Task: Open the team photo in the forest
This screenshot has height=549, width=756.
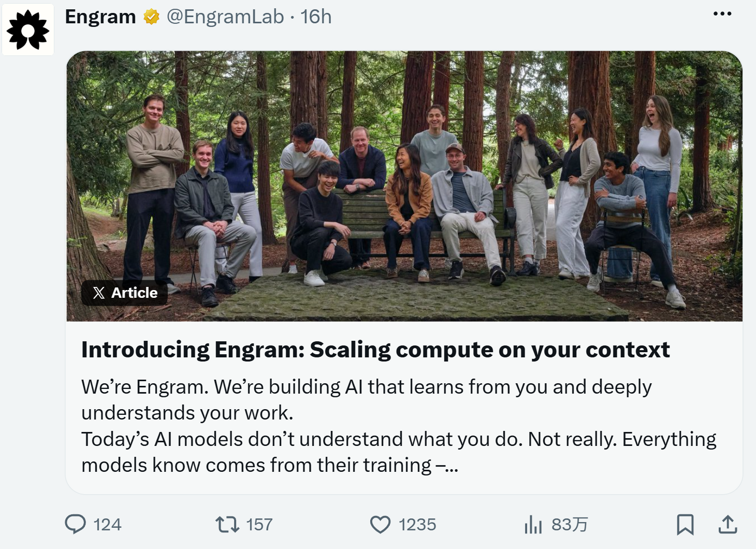Action: 404,186
